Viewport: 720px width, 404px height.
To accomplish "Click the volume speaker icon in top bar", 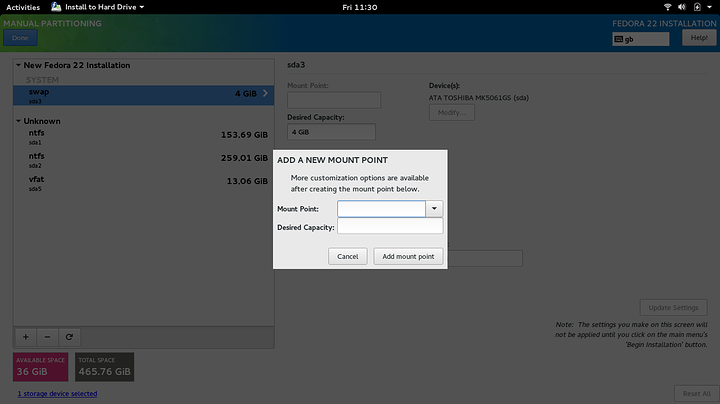I will click(681, 7).
